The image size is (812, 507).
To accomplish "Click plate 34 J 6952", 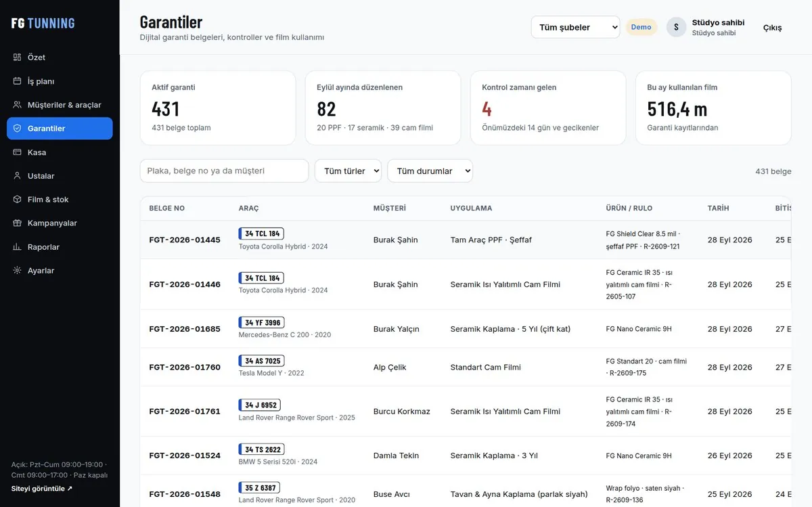I will (260, 405).
